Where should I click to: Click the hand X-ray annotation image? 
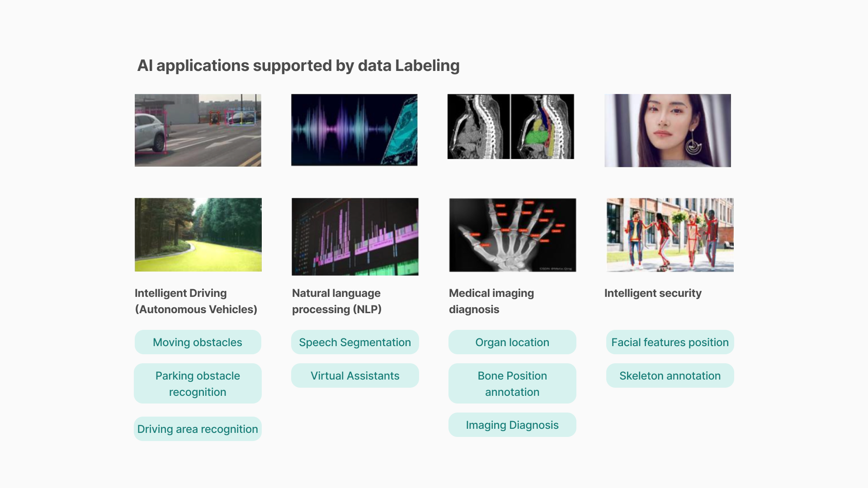tap(512, 235)
